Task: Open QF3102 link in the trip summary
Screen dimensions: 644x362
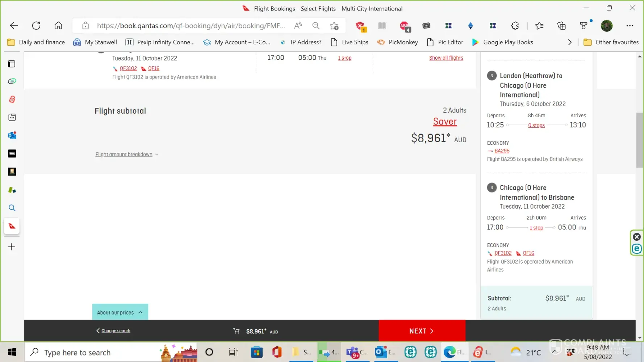Action: pyautogui.click(x=503, y=253)
